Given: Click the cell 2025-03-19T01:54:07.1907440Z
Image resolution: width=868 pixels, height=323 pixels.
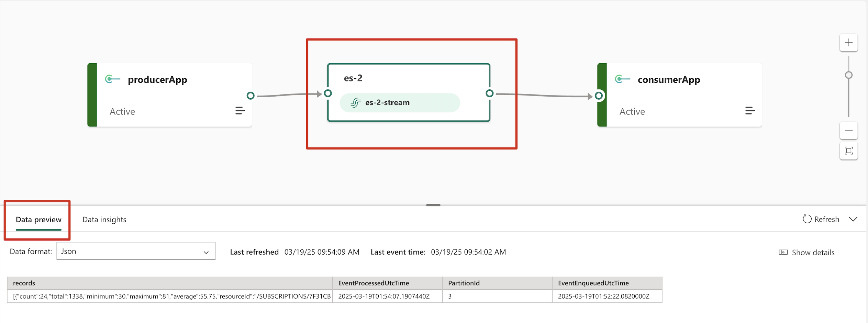Looking at the screenshot, I should [387, 296].
